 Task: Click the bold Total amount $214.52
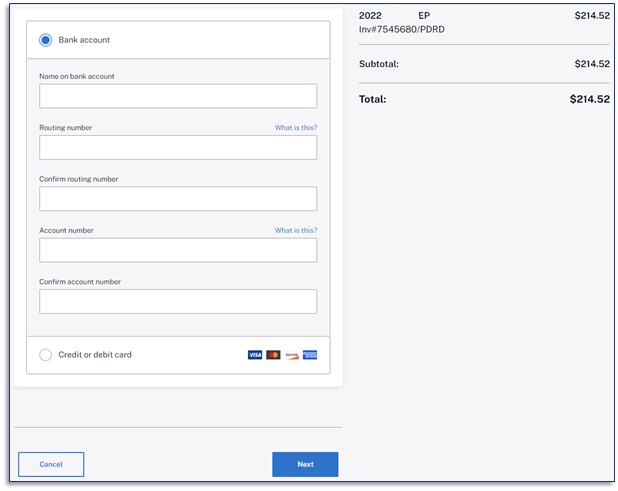pyautogui.click(x=589, y=99)
